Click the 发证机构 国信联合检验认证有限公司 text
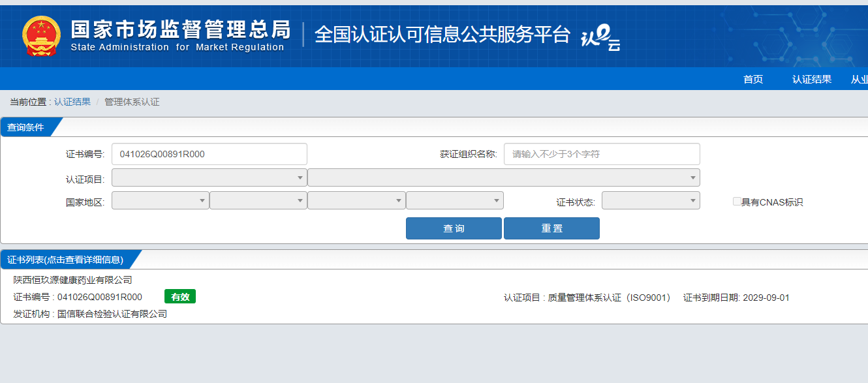The height and width of the screenshot is (383, 868). click(90, 314)
